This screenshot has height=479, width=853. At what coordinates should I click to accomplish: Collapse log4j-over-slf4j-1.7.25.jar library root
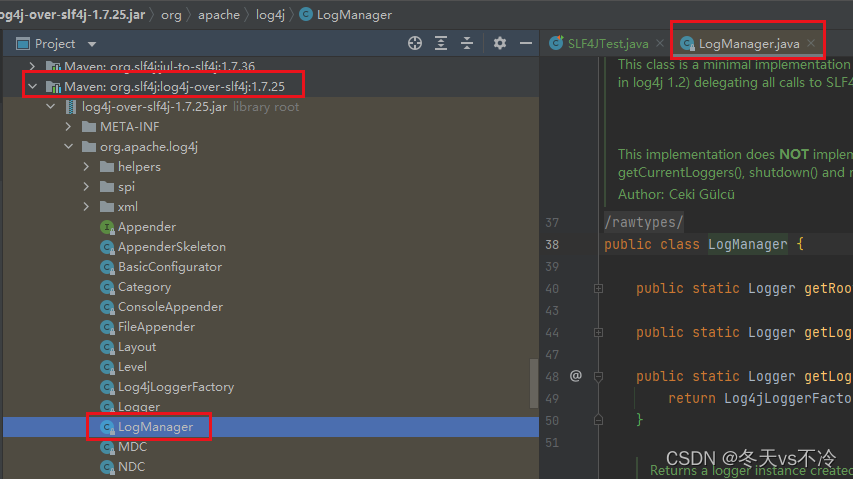coord(51,107)
